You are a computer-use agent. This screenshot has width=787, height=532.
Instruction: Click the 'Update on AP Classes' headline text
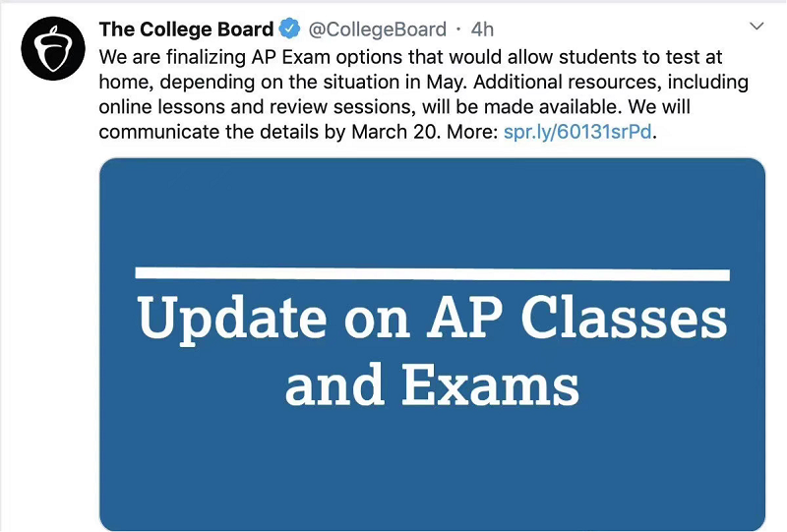[432, 319]
